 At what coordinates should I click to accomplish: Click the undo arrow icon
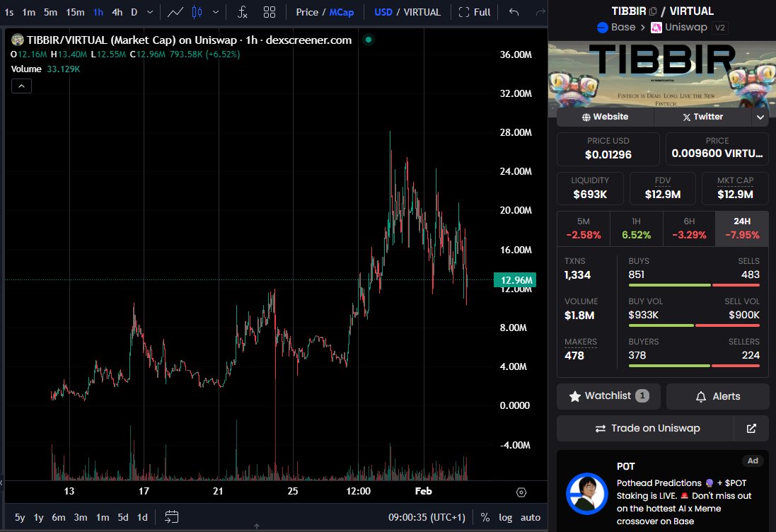514,12
